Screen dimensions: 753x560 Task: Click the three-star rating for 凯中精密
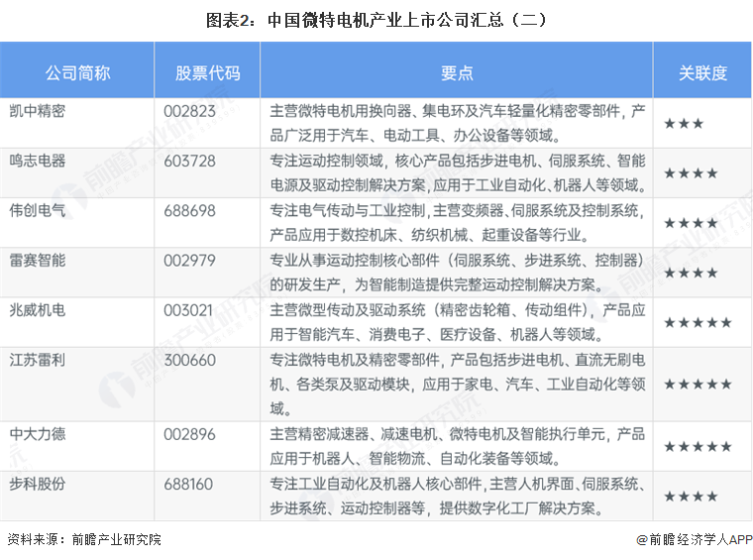[684, 124]
